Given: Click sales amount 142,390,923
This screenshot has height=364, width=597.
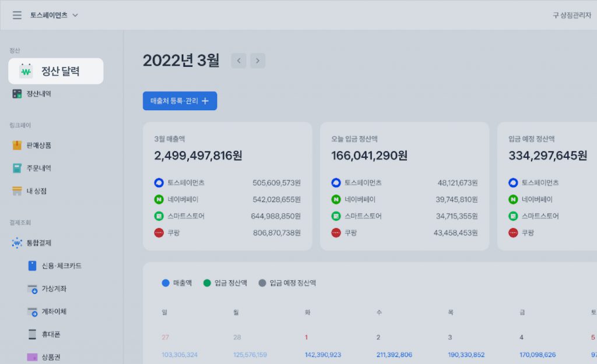Looking at the screenshot, I should pyautogui.click(x=323, y=355).
